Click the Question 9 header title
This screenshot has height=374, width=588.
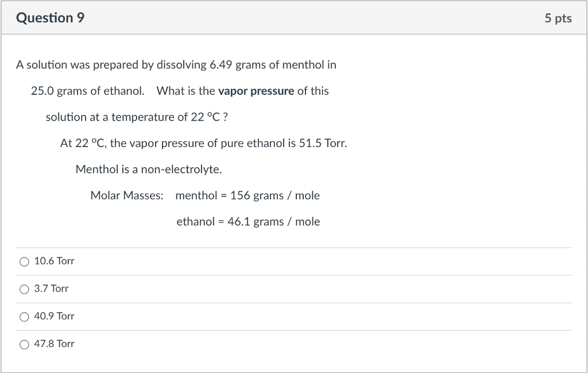click(x=49, y=18)
